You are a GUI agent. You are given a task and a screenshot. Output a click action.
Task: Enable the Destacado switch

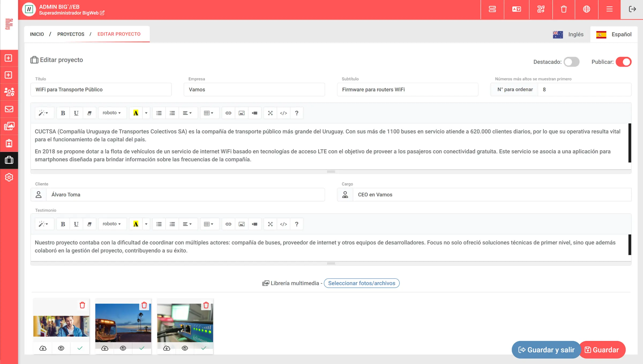click(571, 62)
